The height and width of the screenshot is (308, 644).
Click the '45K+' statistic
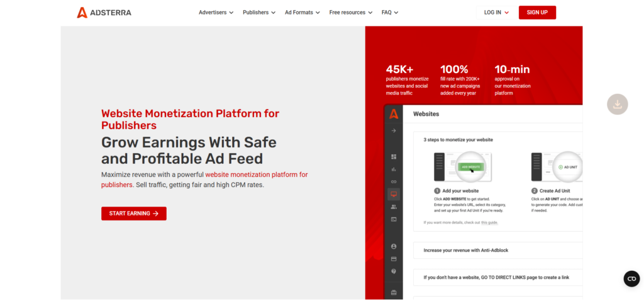pyautogui.click(x=399, y=69)
